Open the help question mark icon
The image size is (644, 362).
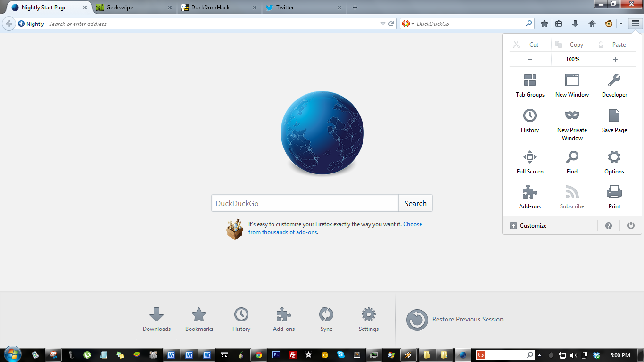(609, 226)
